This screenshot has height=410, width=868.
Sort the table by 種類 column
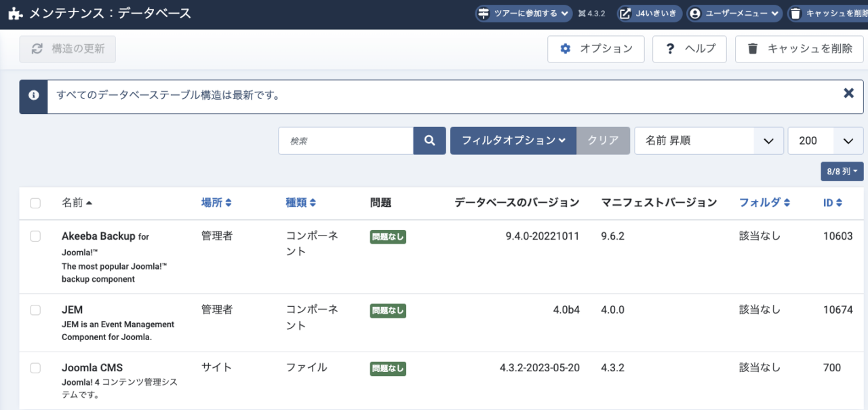(x=300, y=203)
